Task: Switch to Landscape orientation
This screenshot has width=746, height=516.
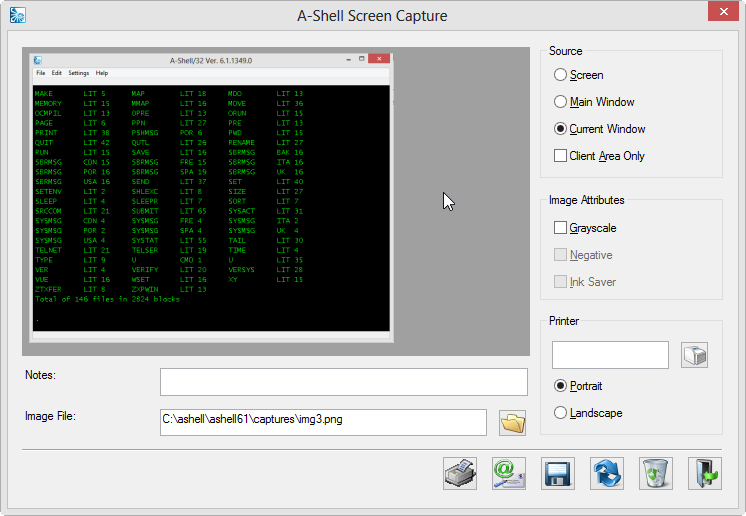Action: (561, 413)
